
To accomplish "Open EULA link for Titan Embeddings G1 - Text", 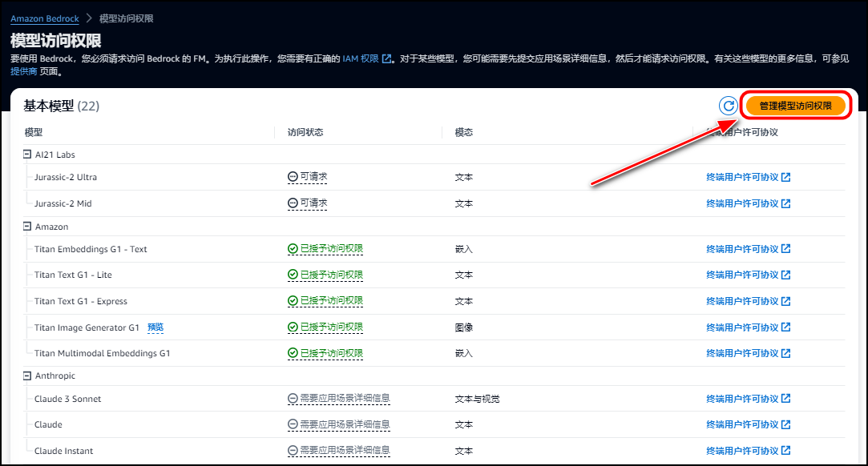I will click(x=749, y=249).
